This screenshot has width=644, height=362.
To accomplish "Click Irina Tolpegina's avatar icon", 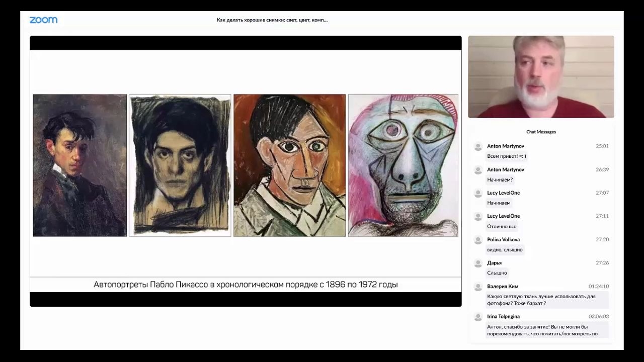I will point(478,317).
